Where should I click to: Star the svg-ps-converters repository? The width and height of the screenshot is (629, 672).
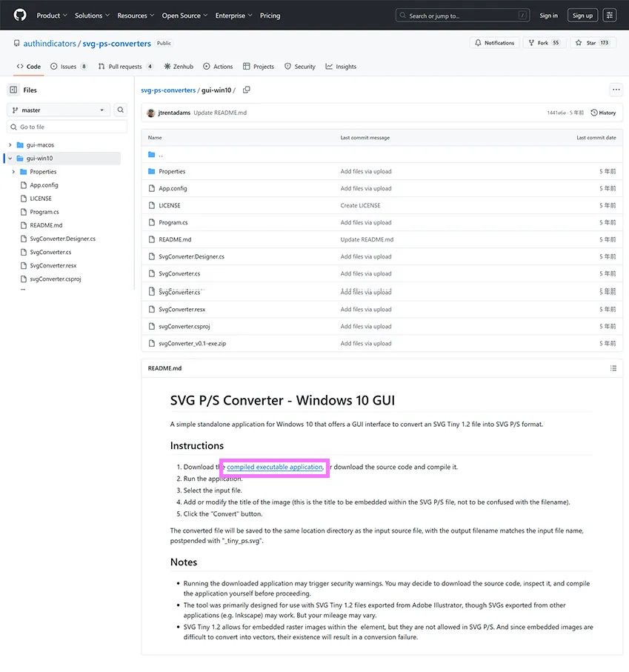[x=593, y=43]
